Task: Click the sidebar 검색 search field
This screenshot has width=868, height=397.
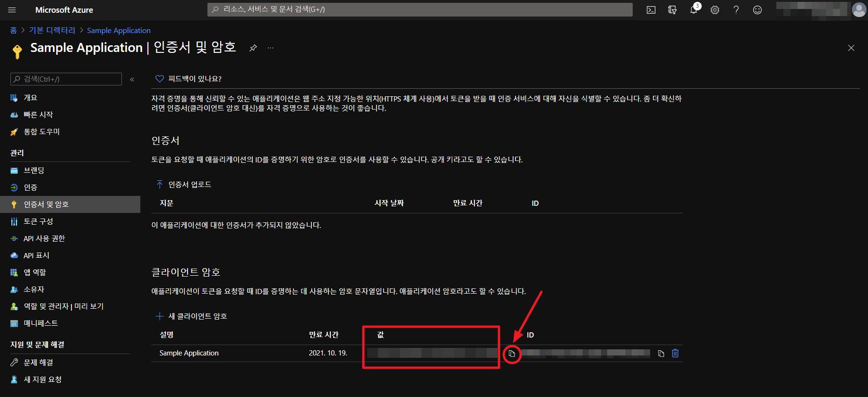Action: (66, 79)
